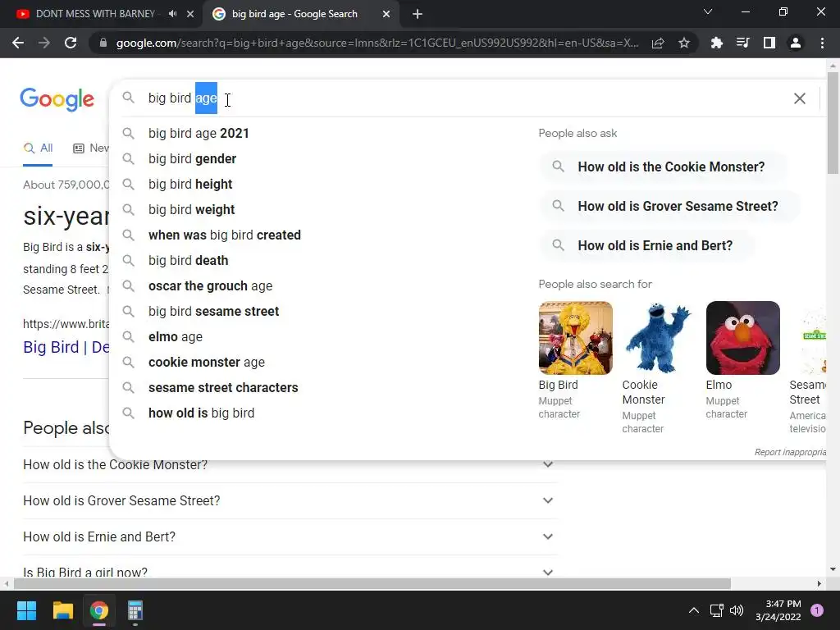Choose suggestion oscar the grouch age
Viewport: 840px width, 630px height.
[x=210, y=286]
